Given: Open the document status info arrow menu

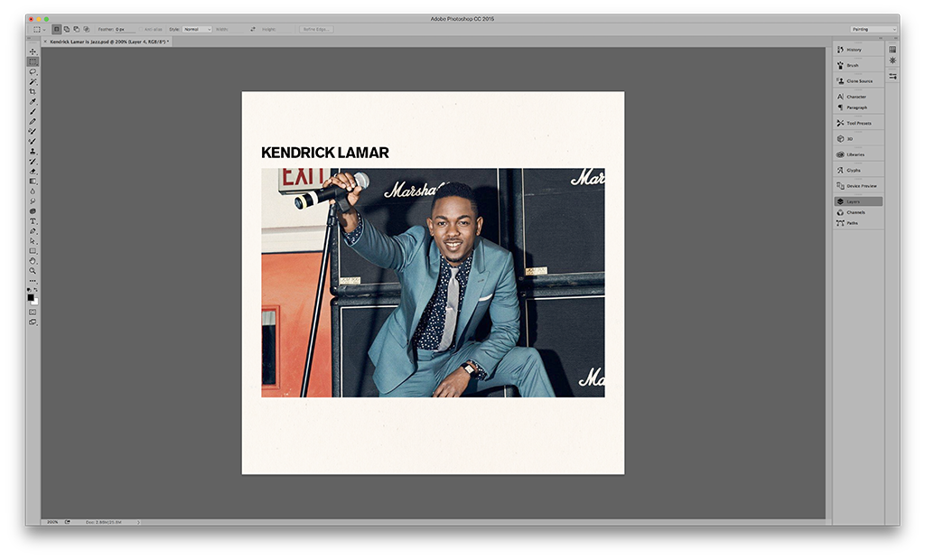Looking at the screenshot, I should [x=138, y=522].
